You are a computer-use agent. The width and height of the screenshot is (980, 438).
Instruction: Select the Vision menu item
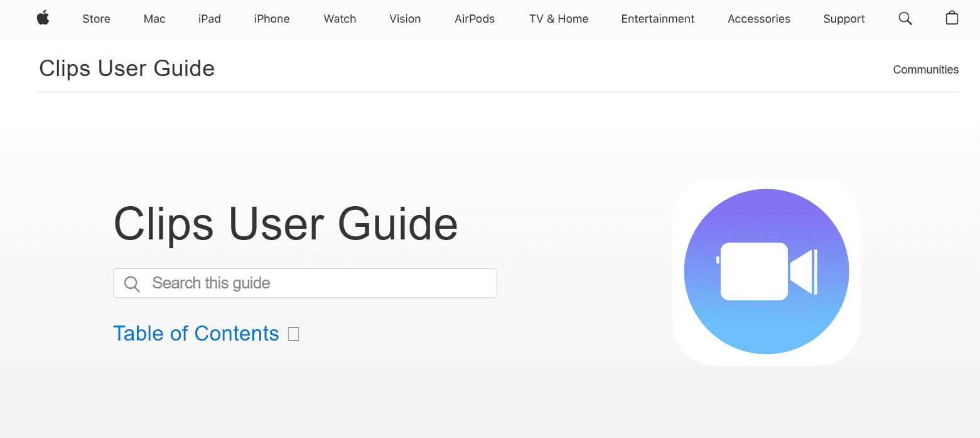tap(405, 19)
